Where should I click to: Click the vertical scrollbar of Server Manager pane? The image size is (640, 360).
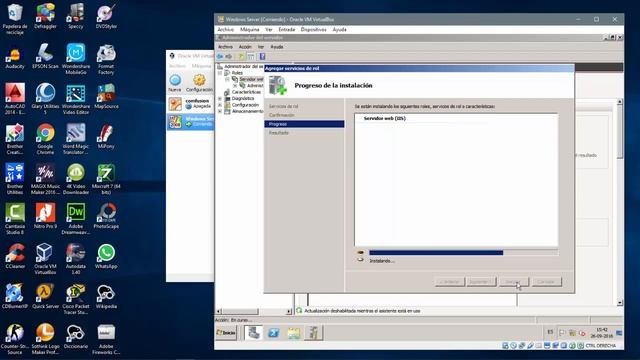click(620, 202)
